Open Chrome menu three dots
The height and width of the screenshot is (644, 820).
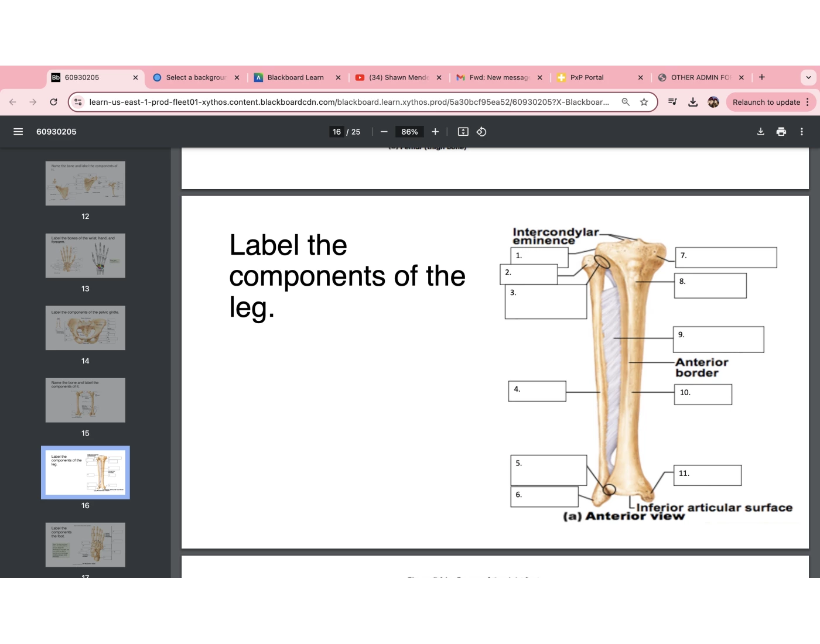click(808, 102)
